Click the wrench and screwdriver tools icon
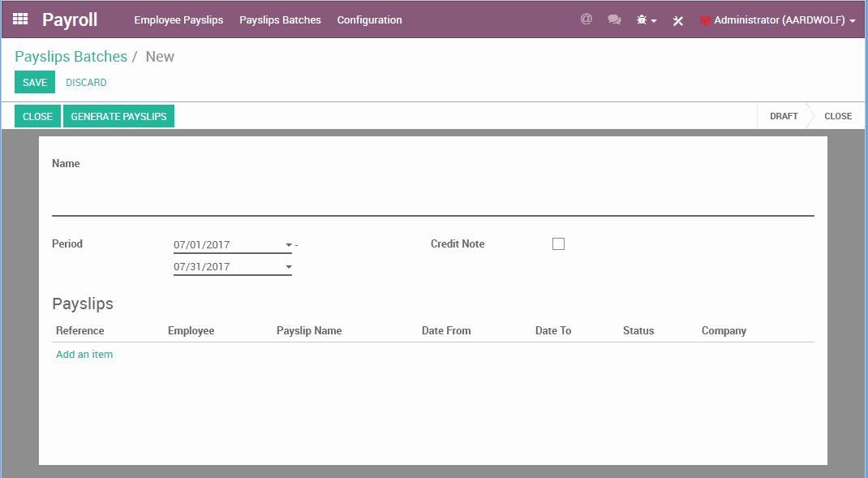 pyautogui.click(x=678, y=20)
